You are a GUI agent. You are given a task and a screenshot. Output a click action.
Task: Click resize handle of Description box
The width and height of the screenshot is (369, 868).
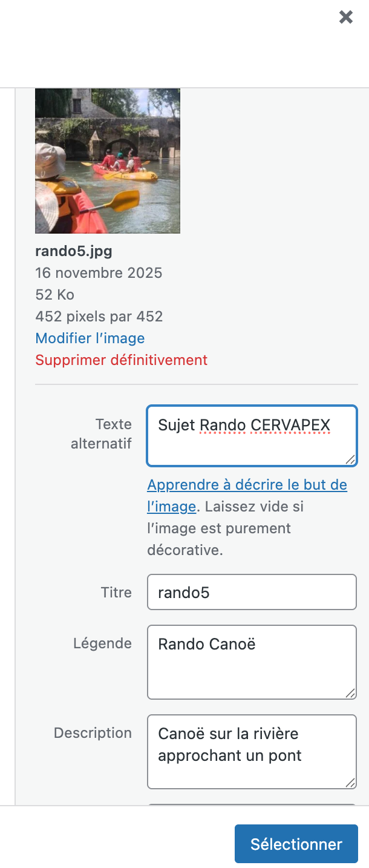tap(350, 783)
